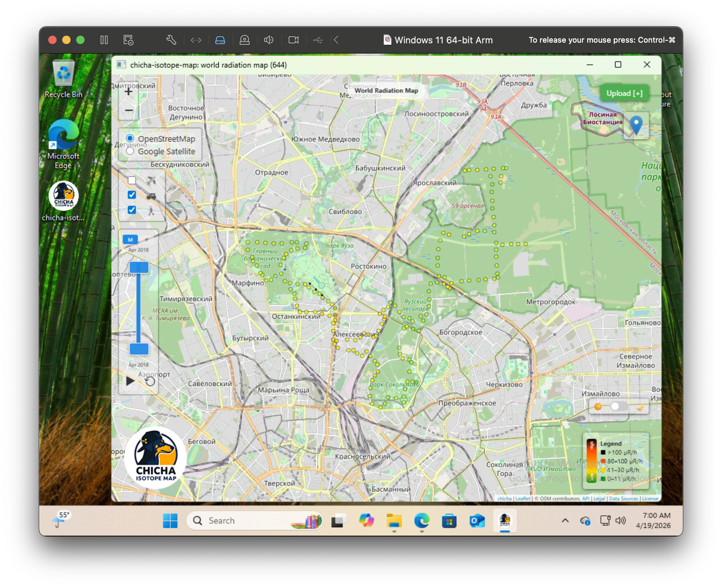Image resolution: width=722 pixels, height=588 pixels.
Task: Open Recycle Bin on the desktop
Action: pos(64,79)
